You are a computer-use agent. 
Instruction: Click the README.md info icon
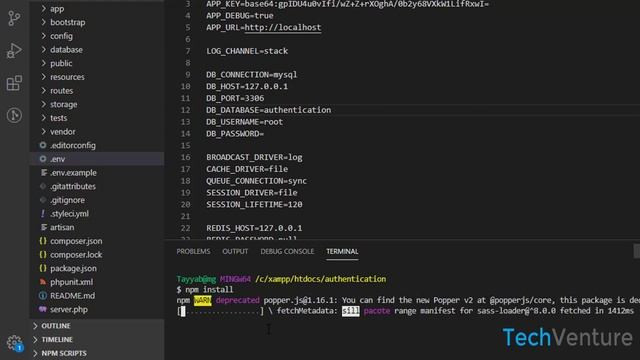coord(43,296)
